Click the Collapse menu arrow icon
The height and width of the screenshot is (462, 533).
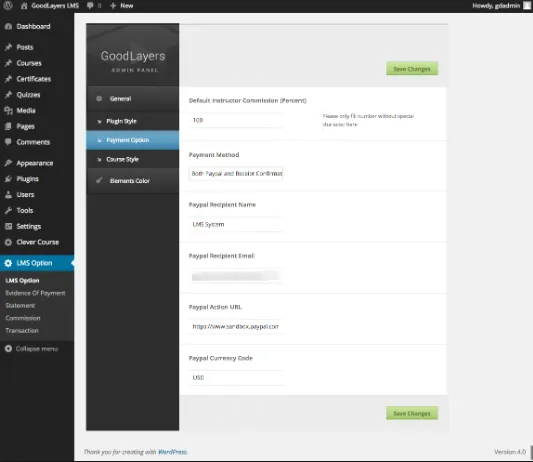(x=8, y=349)
